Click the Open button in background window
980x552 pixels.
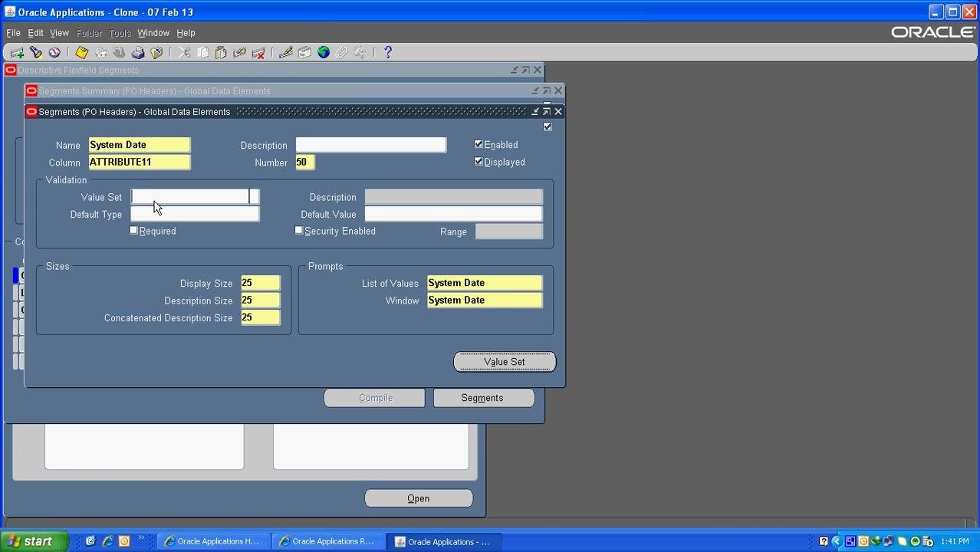pyautogui.click(x=419, y=498)
